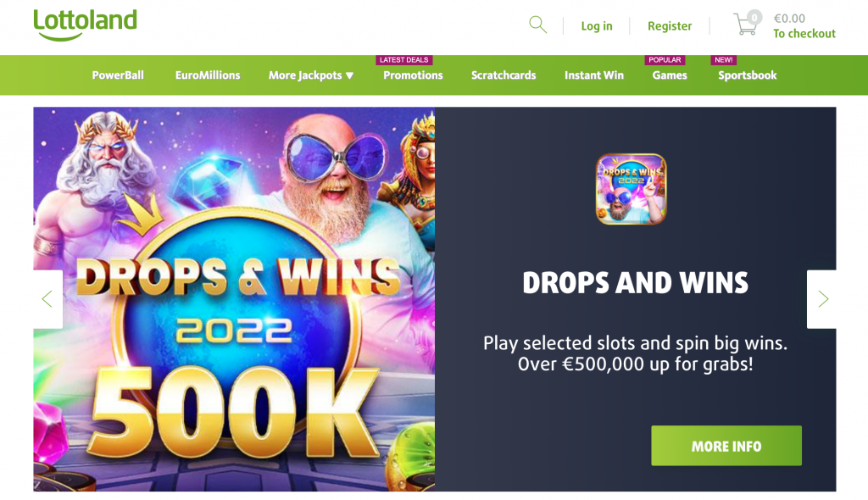Viewport: 868px width, 500px height.
Task: Go to checkout link
Action: pyautogui.click(x=804, y=34)
